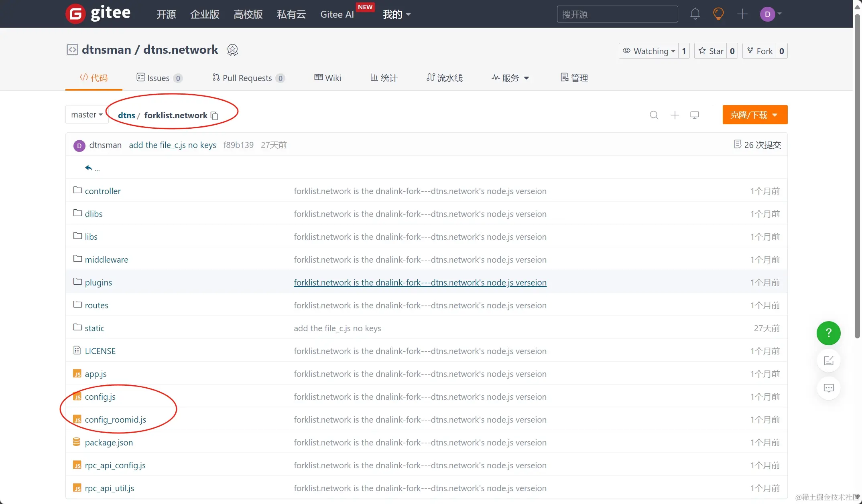Click green help question mark button
The width and height of the screenshot is (862, 504).
click(828, 333)
